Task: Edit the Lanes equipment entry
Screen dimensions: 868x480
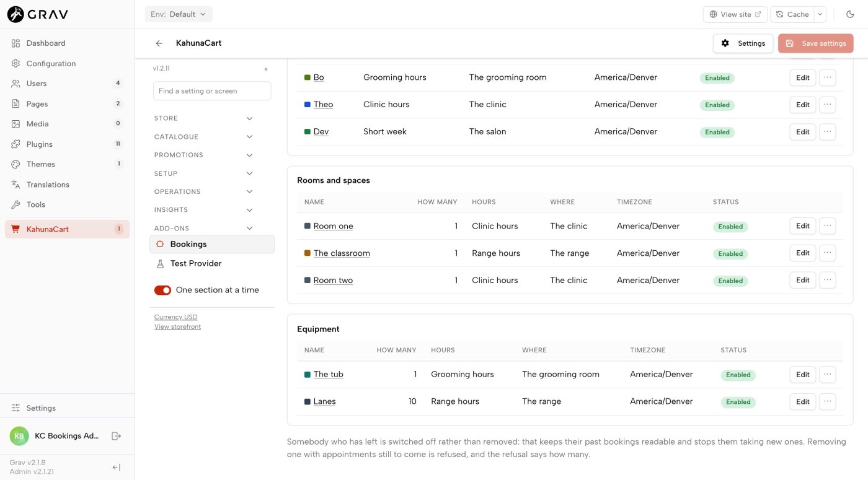Action: tap(803, 401)
